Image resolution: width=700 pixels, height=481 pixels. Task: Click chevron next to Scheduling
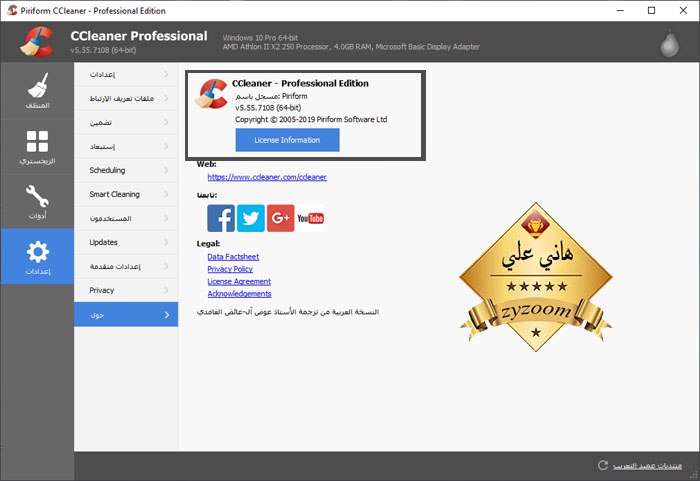(x=166, y=170)
